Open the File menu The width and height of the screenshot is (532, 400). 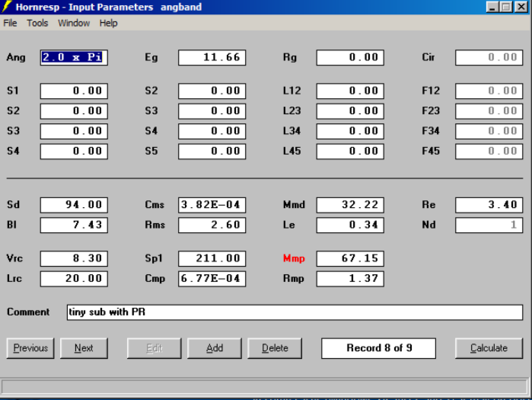pyautogui.click(x=10, y=23)
